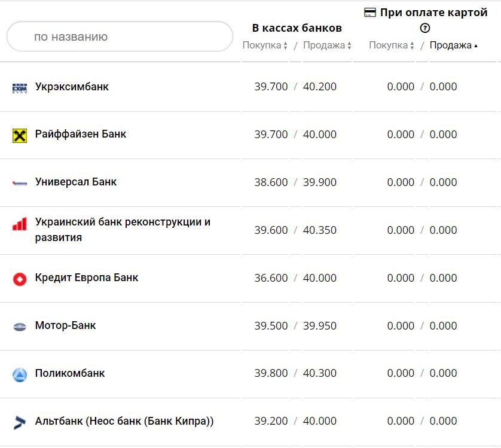501x448 pixels.
Task: Click the Альтбанк logo icon
Action: 20,422
